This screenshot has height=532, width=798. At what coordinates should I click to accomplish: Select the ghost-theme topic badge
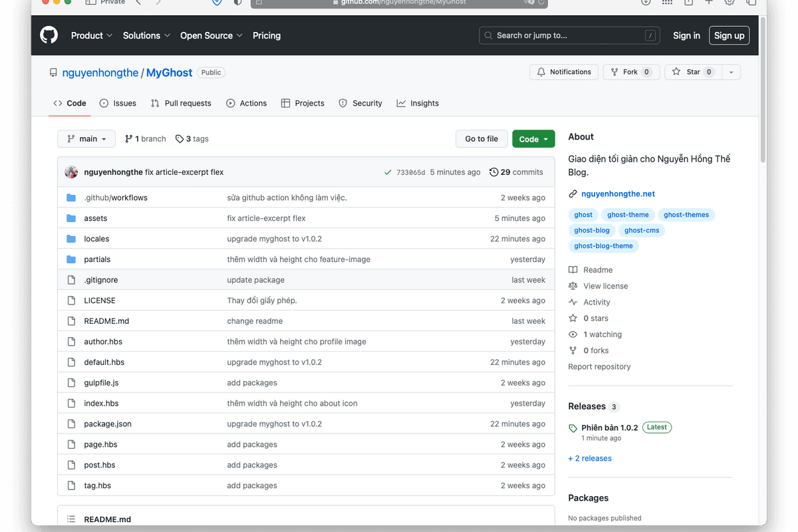click(628, 214)
